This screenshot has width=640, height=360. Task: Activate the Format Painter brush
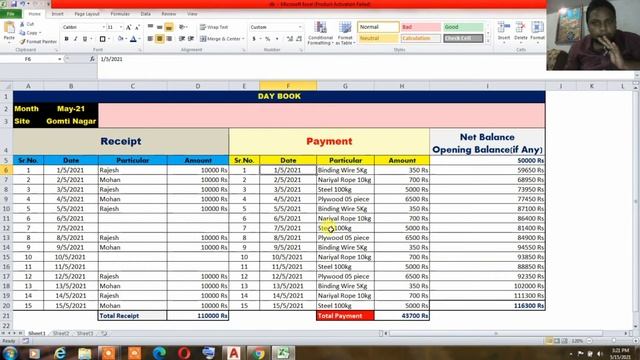click(38, 42)
